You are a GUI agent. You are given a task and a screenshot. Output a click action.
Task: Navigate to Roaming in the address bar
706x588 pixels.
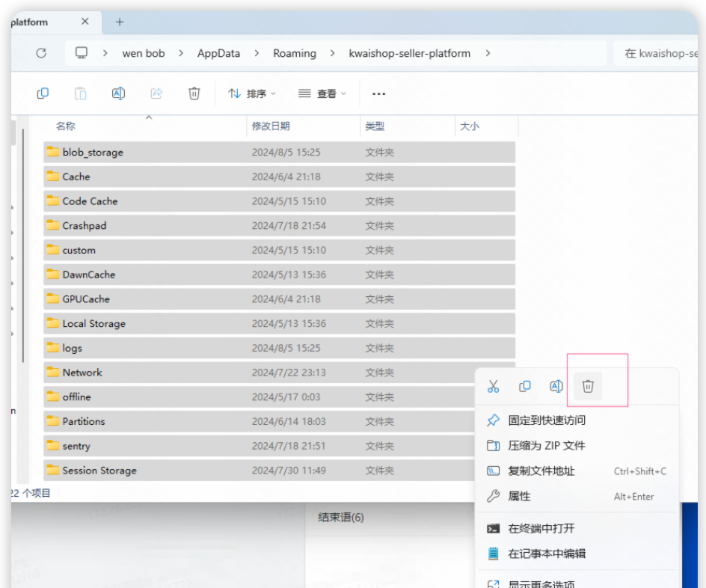pos(294,53)
